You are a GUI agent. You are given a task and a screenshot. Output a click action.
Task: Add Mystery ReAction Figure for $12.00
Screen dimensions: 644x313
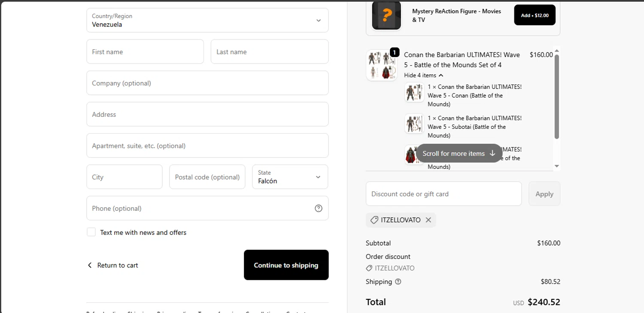[x=535, y=15]
